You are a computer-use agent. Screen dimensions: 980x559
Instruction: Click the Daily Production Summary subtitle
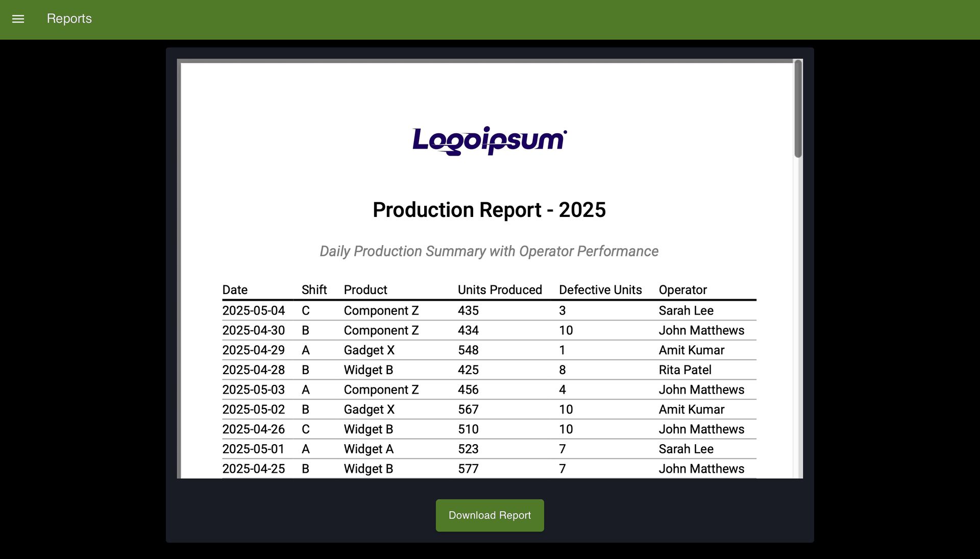[x=488, y=251]
